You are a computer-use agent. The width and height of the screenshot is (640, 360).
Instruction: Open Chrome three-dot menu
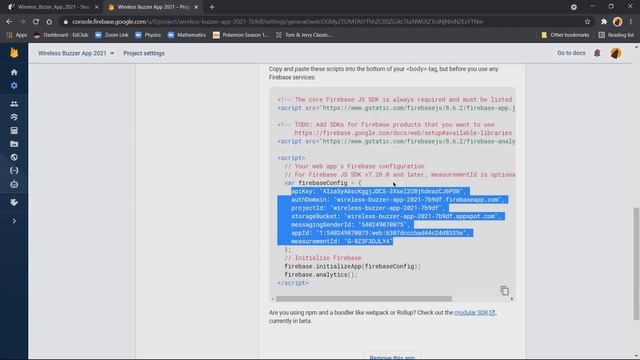(x=631, y=22)
